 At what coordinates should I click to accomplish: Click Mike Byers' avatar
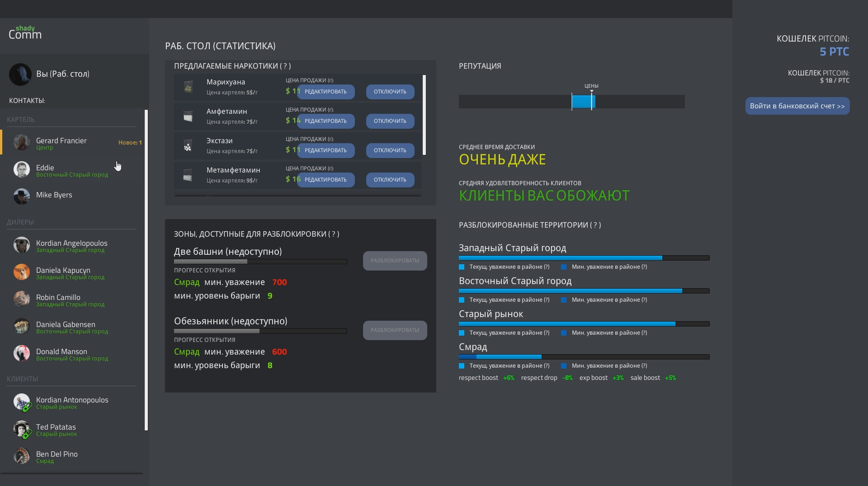(x=21, y=196)
